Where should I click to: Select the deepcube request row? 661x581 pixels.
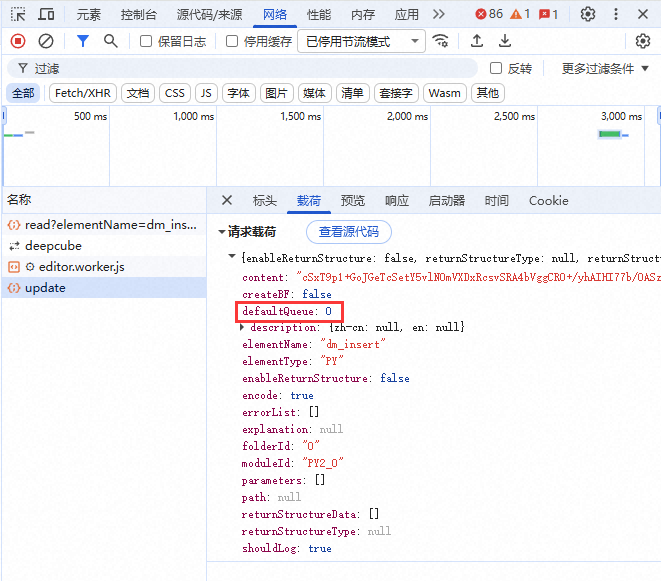point(104,246)
